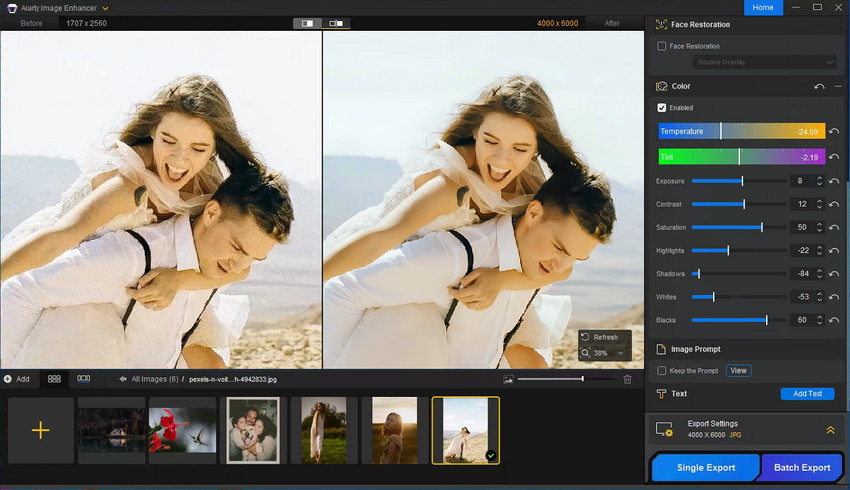Reset Whites using its undo arrow
This screenshot has width=850, height=490.
(834, 297)
